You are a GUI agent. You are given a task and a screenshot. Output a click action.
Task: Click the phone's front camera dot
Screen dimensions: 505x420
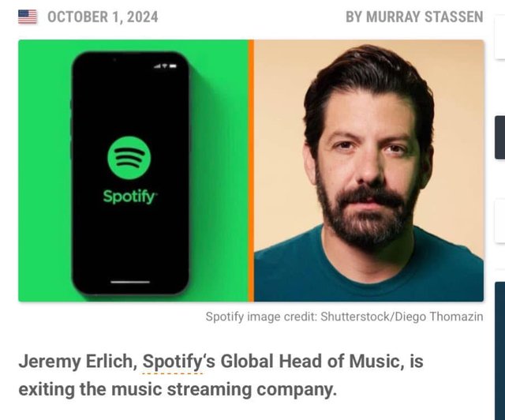coord(114,60)
